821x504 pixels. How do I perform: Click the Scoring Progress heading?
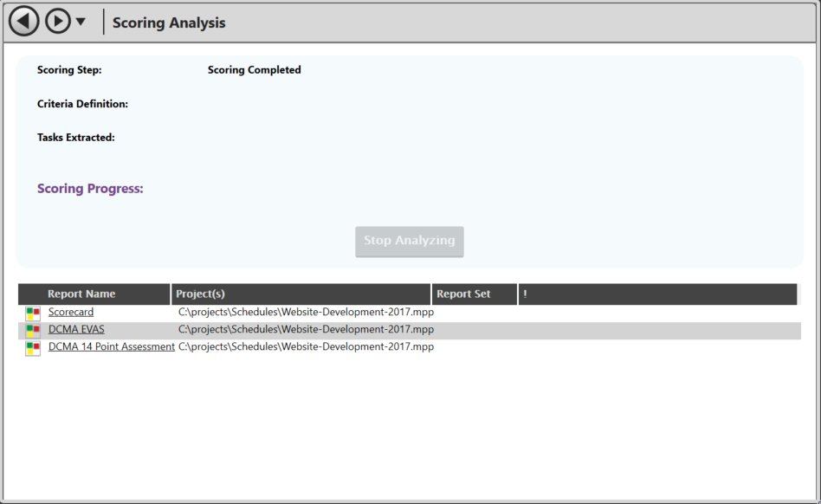click(x=90, y=189)
